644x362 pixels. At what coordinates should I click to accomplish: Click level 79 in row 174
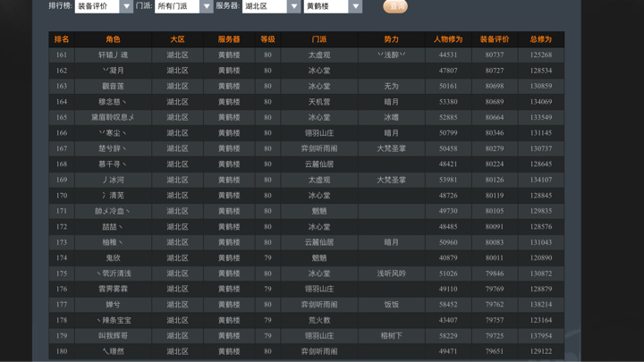267,257
